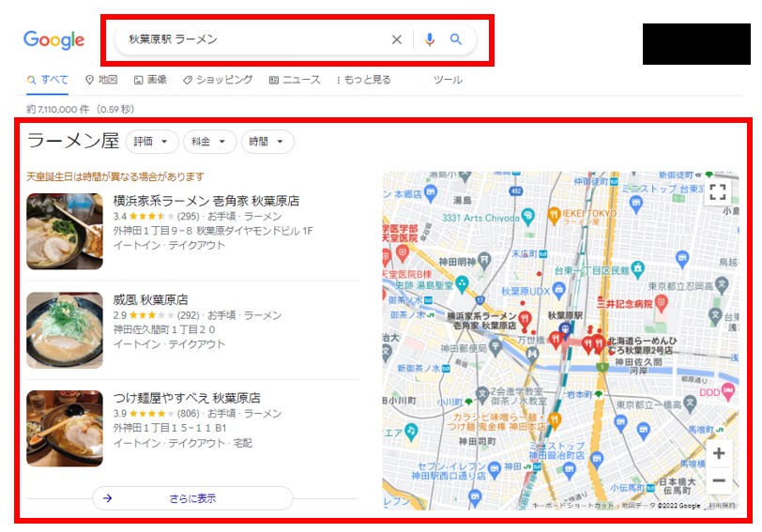Viewport: 762px width, 532px height.
Task: Click 外神田1丁目9−8 秋葉原ダイヤモンドビル 1F address
Action: (213, 231)
